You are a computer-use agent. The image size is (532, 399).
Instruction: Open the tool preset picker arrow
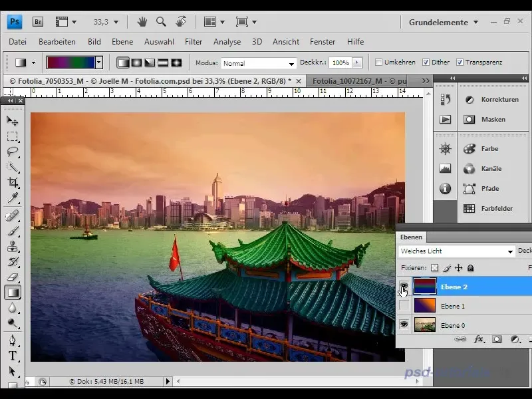coord(33,63)
